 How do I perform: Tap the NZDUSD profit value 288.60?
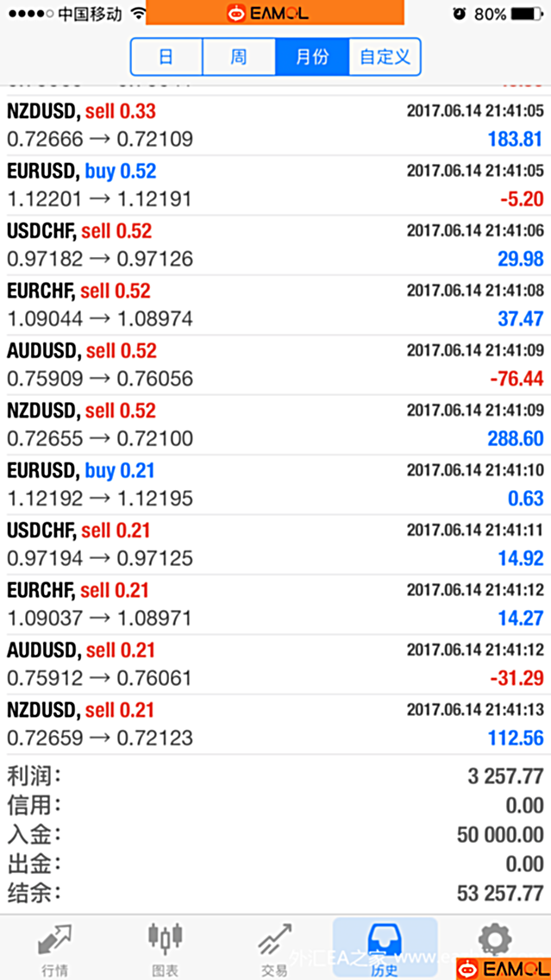516,438
